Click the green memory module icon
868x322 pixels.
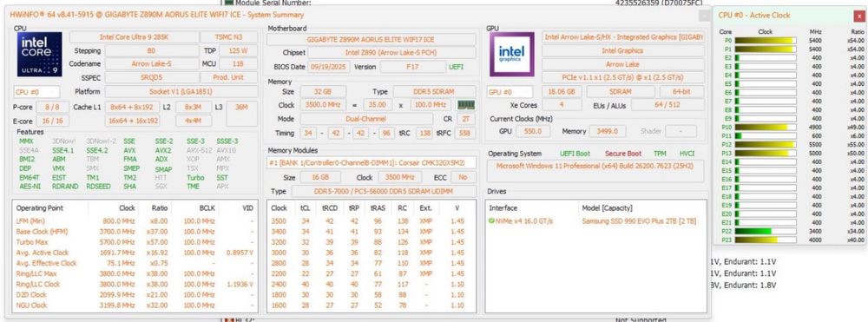tap(465, 104)
